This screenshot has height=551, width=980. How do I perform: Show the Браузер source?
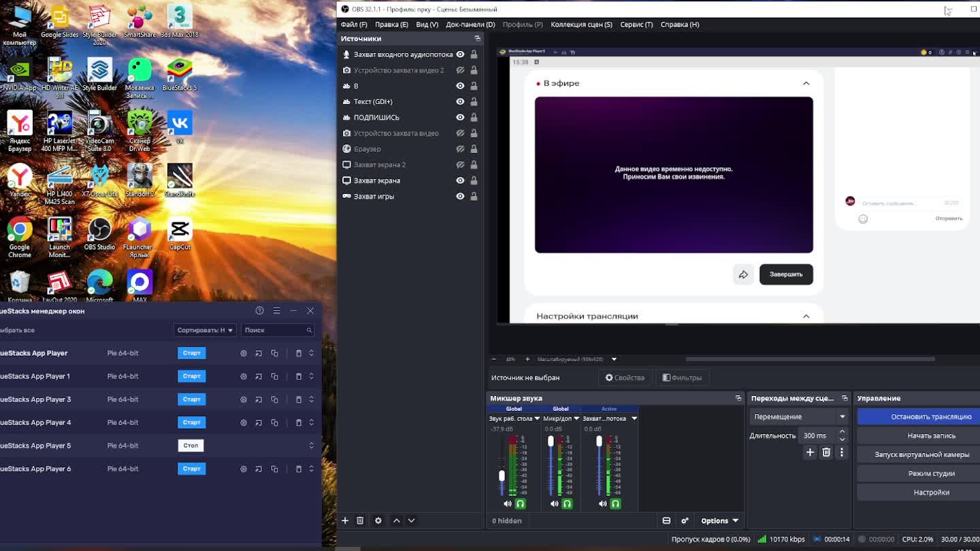460,149
